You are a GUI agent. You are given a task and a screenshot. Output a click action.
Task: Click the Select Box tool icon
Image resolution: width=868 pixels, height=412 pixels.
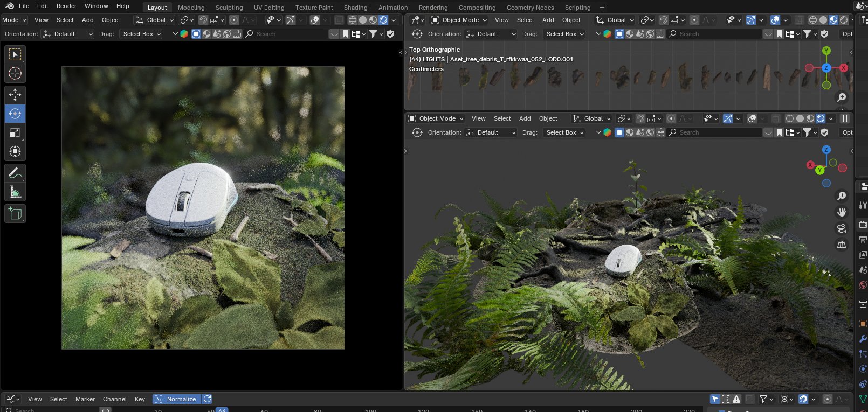click(x=15, y=54)
